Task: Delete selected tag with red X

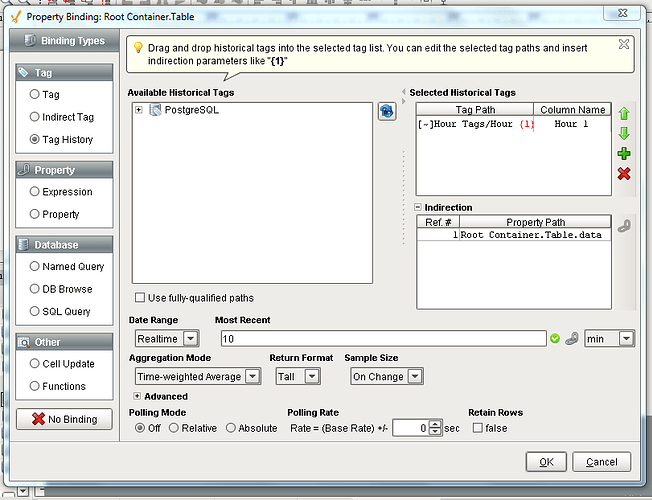Action: point(624,173)
